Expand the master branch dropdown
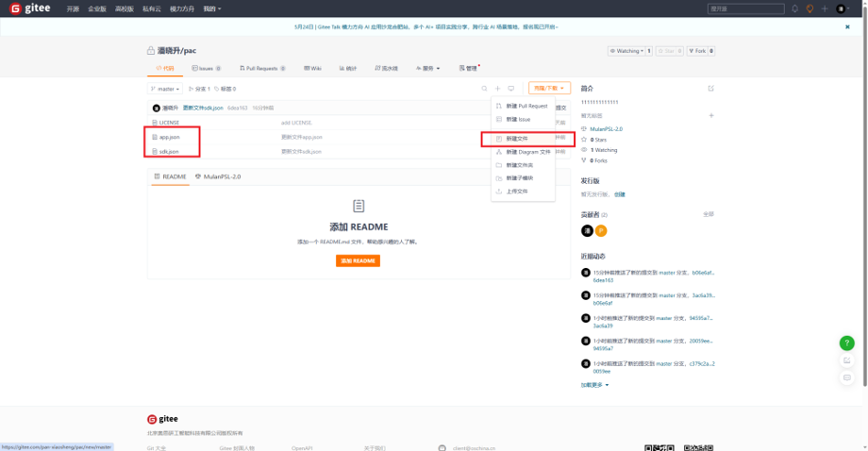Image resolution: width=868 pixels, height=451 pixels. (x=166, y=89)
